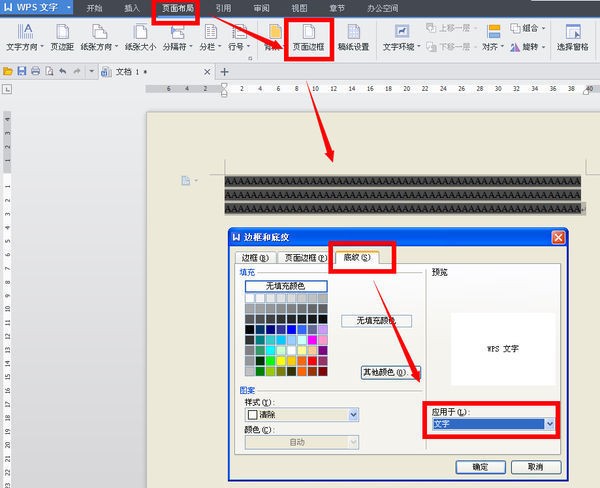Screen dimensions: 600x488
Task: Switch to the 引用 ribbon tab
Action: click(223, 8)
